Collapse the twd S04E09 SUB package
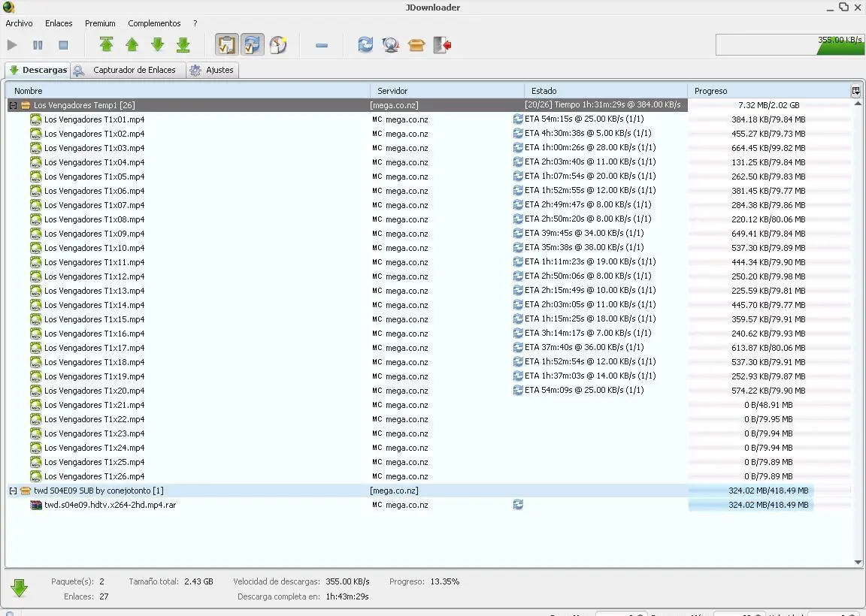The width and height of the screenshot is (866, 616). pos(14,491)
